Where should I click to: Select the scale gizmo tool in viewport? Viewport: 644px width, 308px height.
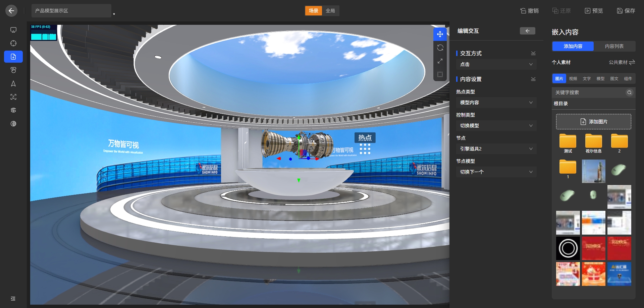(440, 61)
